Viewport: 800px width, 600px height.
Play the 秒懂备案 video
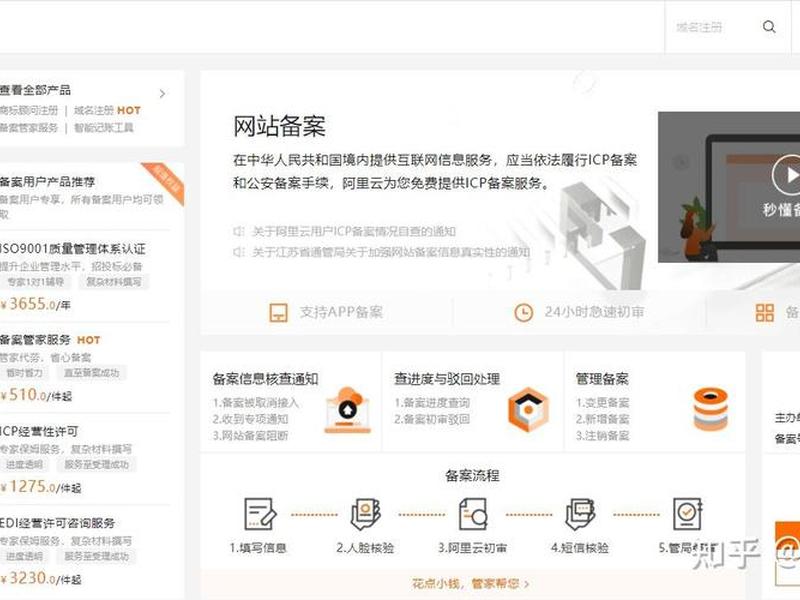click(x=788, y=175)
